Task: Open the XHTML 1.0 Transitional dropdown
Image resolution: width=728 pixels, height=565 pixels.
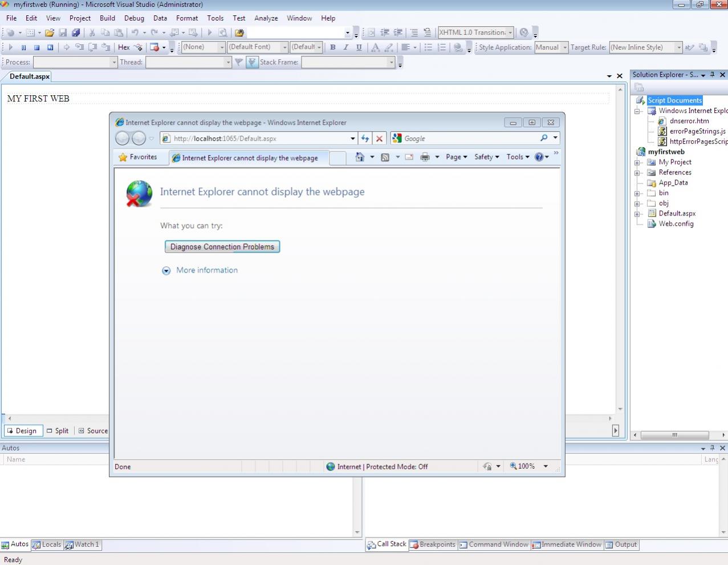Action: click(x=475, y=32)
